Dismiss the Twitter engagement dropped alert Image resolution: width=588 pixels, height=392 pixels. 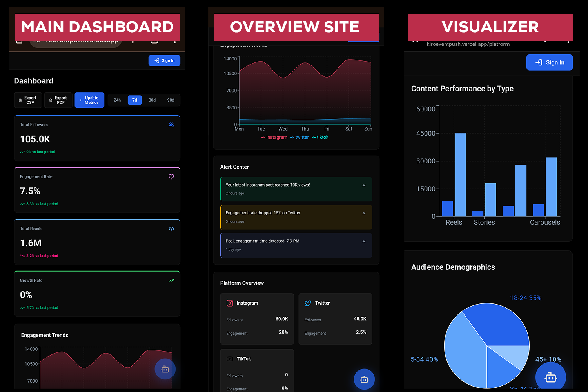click(x=364, y=214)
